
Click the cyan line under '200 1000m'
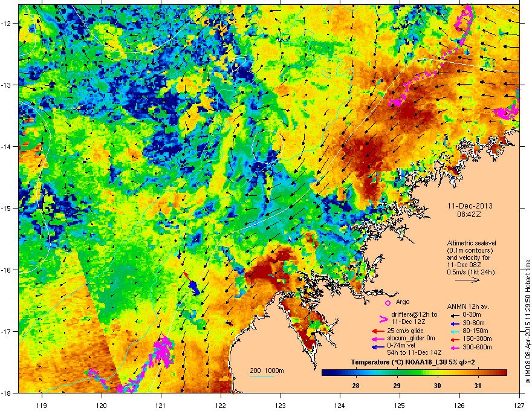262,376
